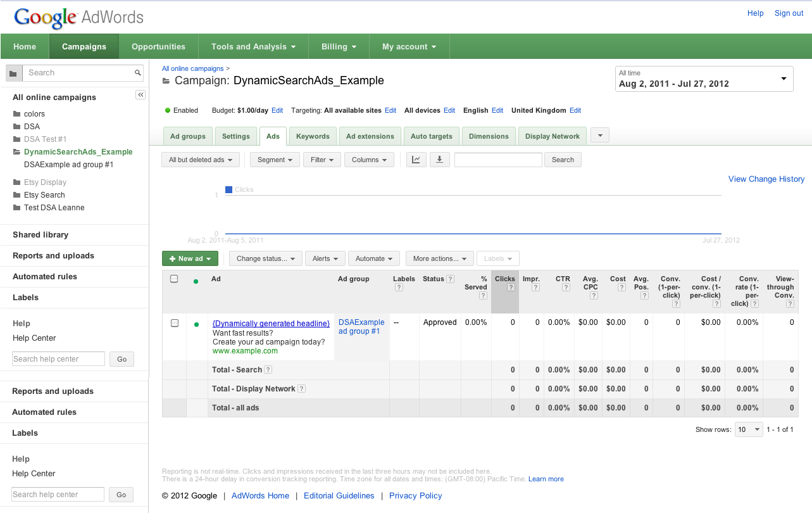The image size is (812, 513).
Task: Tick the checkbox for the dynamically generated ad
Action: pos(175,323)
